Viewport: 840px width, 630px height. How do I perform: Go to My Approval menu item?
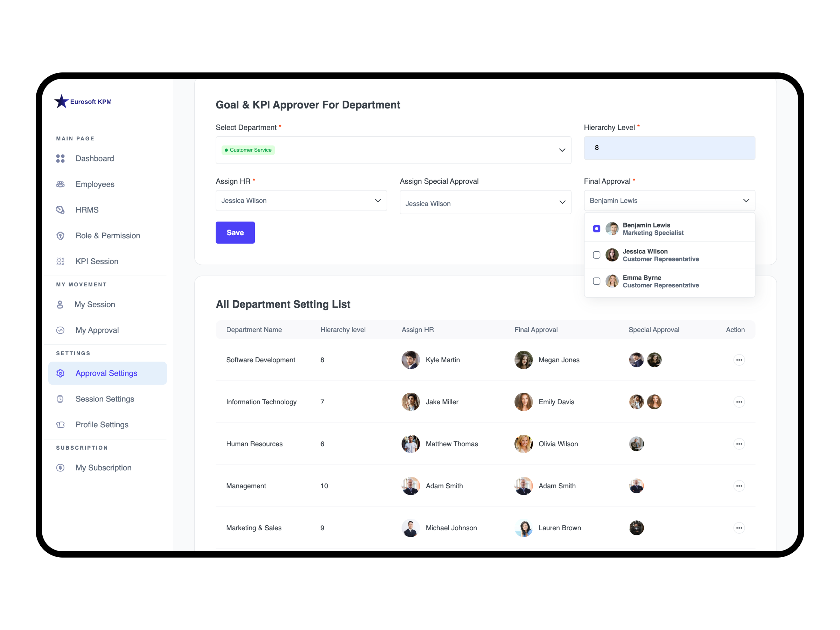pos(97,330)
